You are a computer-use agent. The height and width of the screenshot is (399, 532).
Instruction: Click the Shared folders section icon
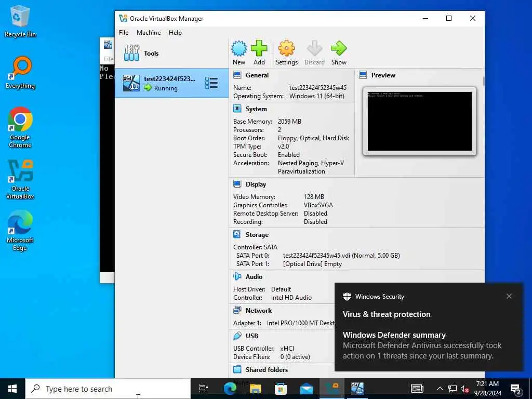point(237,369)
